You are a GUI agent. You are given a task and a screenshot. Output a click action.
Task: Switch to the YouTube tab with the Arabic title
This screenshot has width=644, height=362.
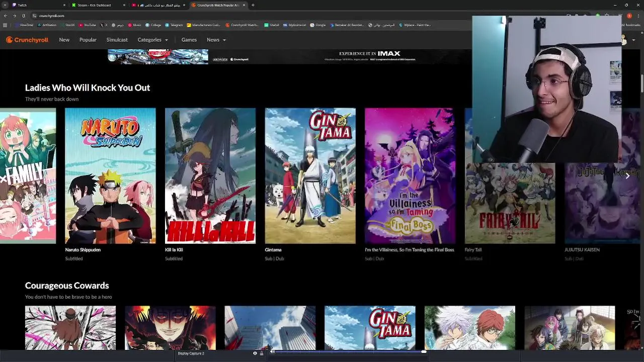pos(158,5)
